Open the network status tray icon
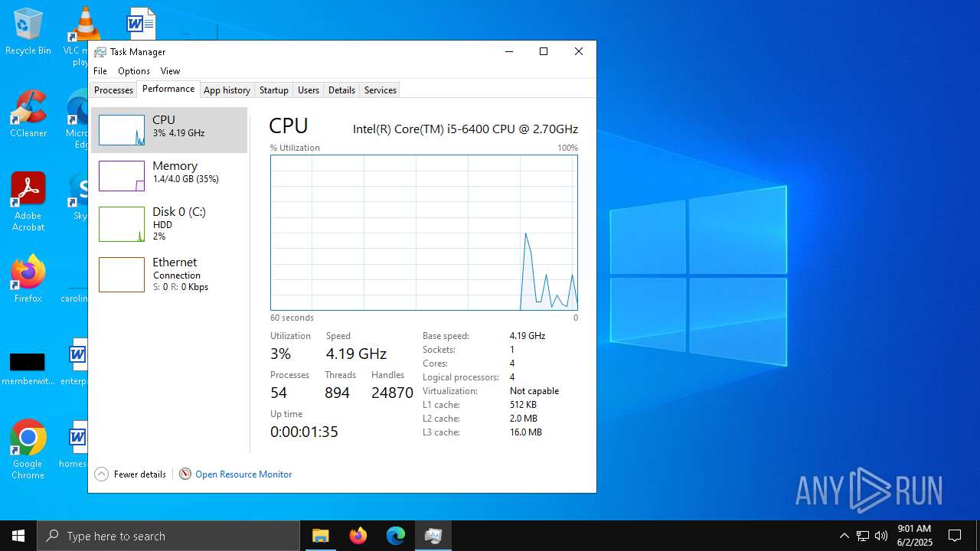The height and width of the screenshot is (551, 980). click(x=863, y=536)
